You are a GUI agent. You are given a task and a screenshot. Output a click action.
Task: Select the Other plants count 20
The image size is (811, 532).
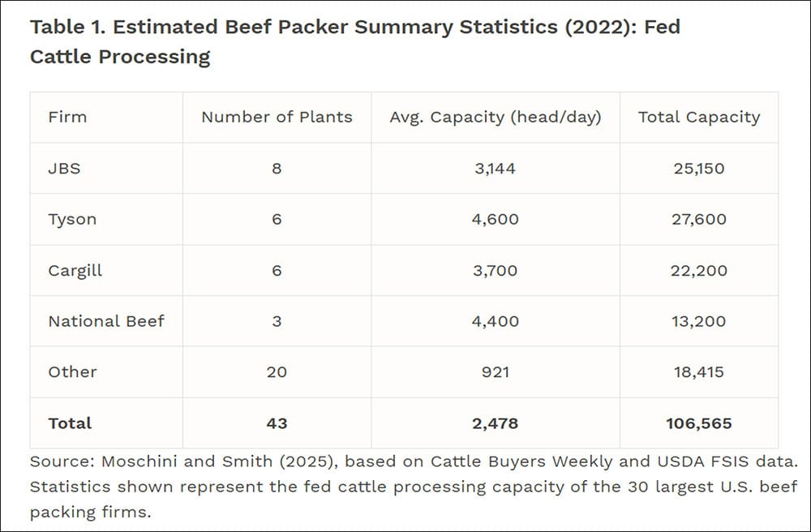point(277,372)
